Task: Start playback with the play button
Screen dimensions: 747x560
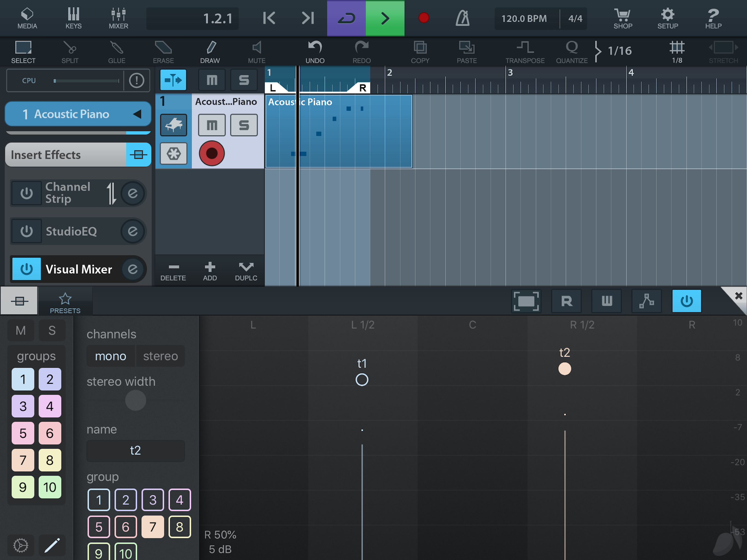Action: click(385, 18)
